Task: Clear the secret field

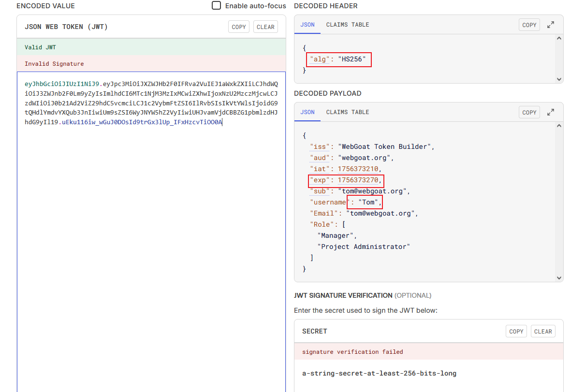Action: (x=543, y=331)
